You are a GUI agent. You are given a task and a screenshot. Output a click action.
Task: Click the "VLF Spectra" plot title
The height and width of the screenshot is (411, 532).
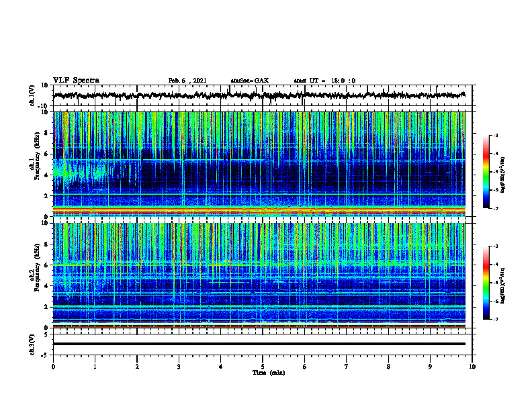click(x=76, y=81)
